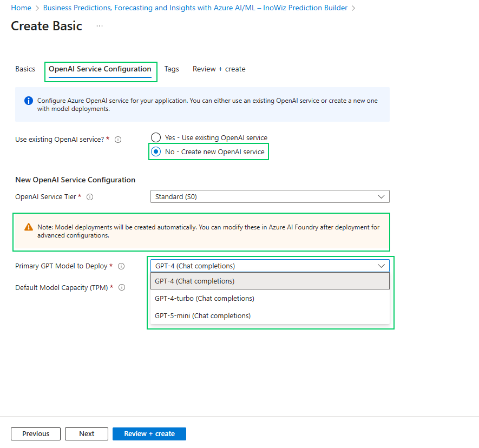
Task: Choose GPT-4-turbo (Chat completions) option
Action: click(205, 299)
